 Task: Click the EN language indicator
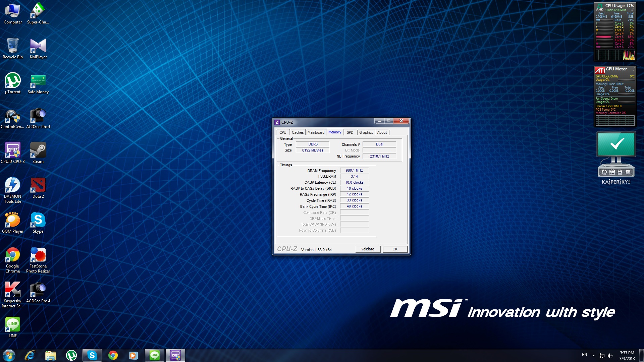click(584, 355)
